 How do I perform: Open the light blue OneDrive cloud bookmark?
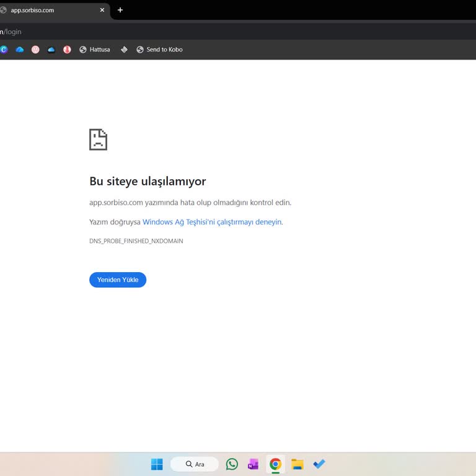(x=20, y=50)
